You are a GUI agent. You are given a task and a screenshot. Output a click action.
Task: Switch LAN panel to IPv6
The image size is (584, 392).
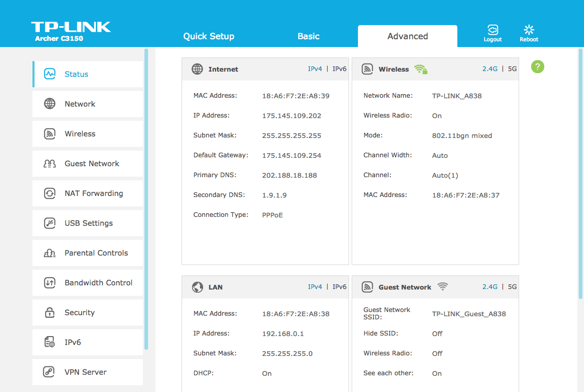tap(339, 287)
